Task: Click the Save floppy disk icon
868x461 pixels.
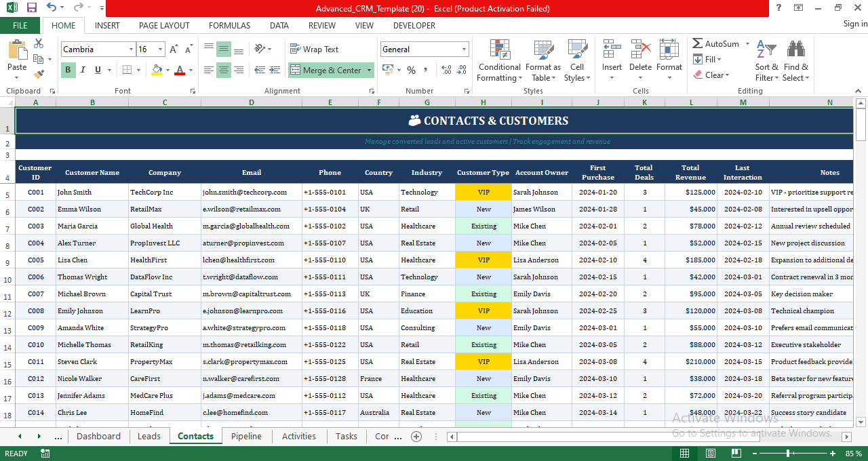Action: point(31,8)
